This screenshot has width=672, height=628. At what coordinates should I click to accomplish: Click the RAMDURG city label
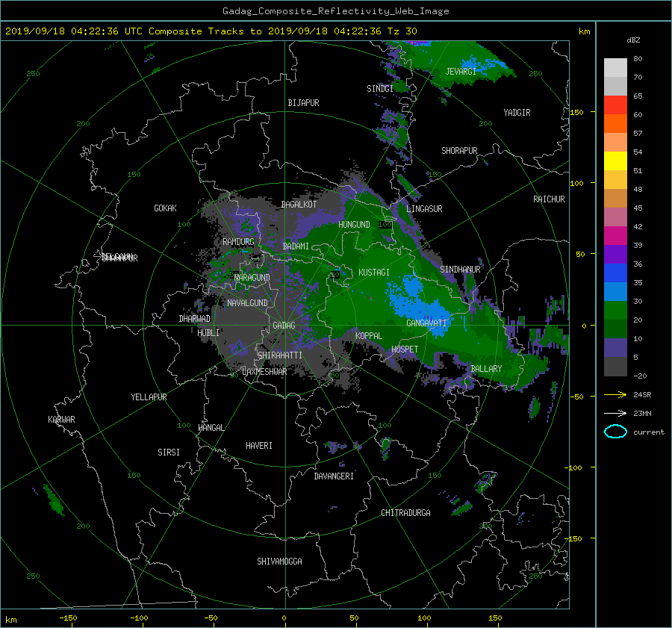tap(239, 242)
